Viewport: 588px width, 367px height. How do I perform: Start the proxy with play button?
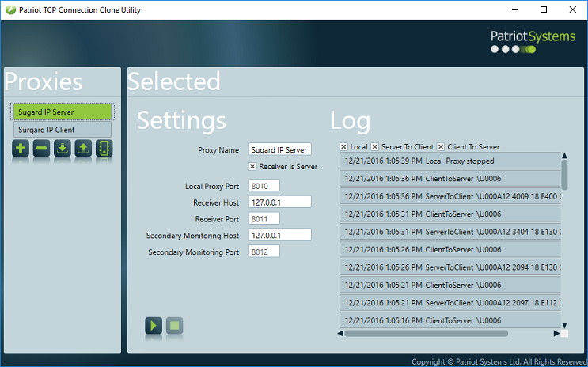[x=154, y=325]
